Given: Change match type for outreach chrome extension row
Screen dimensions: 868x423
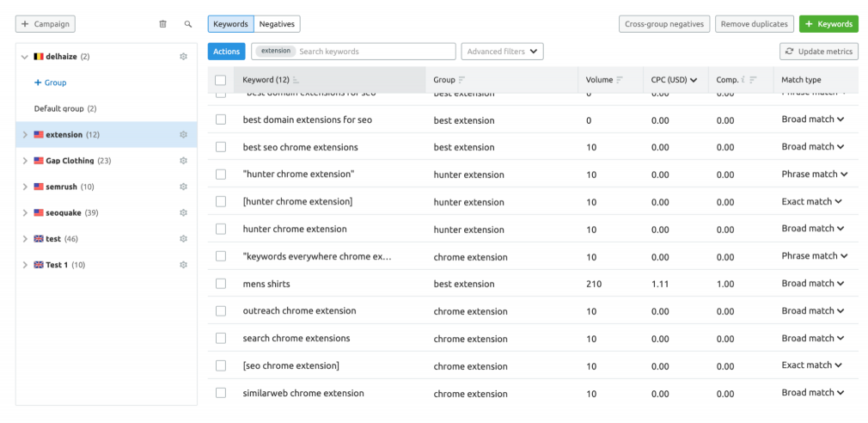Looking at the screenshot, I should (x=813, y=311).
